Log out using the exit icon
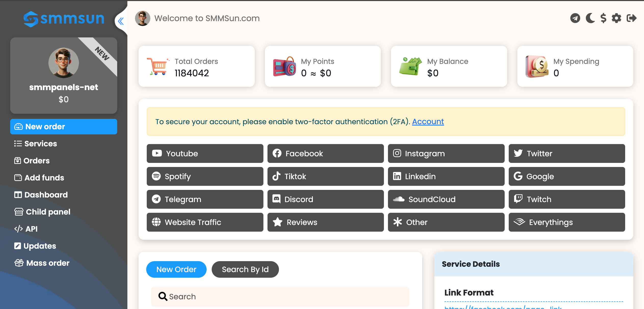 pyautogui.click(x=631, y=18)
